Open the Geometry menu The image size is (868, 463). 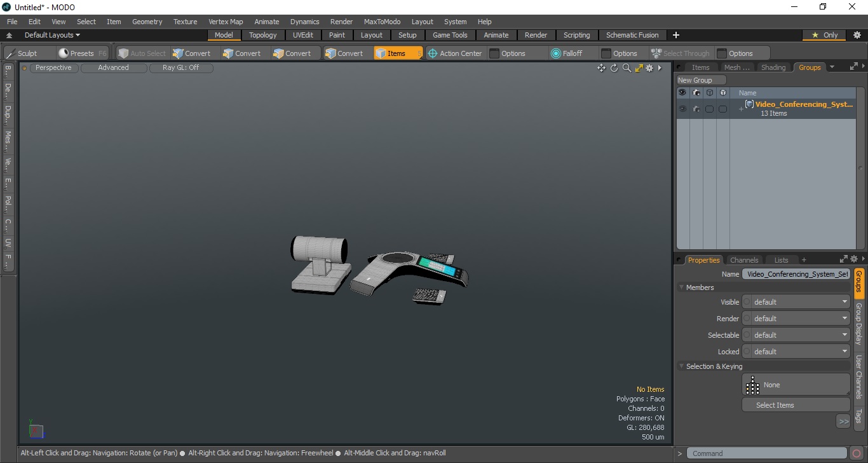pos(147,22)
